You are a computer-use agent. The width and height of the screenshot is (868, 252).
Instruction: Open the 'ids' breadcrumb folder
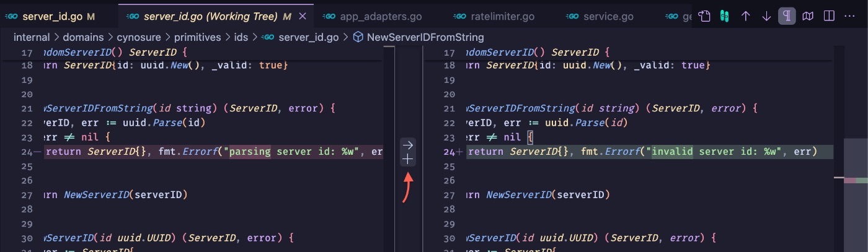pyautogui.click(x=241, y=37)
